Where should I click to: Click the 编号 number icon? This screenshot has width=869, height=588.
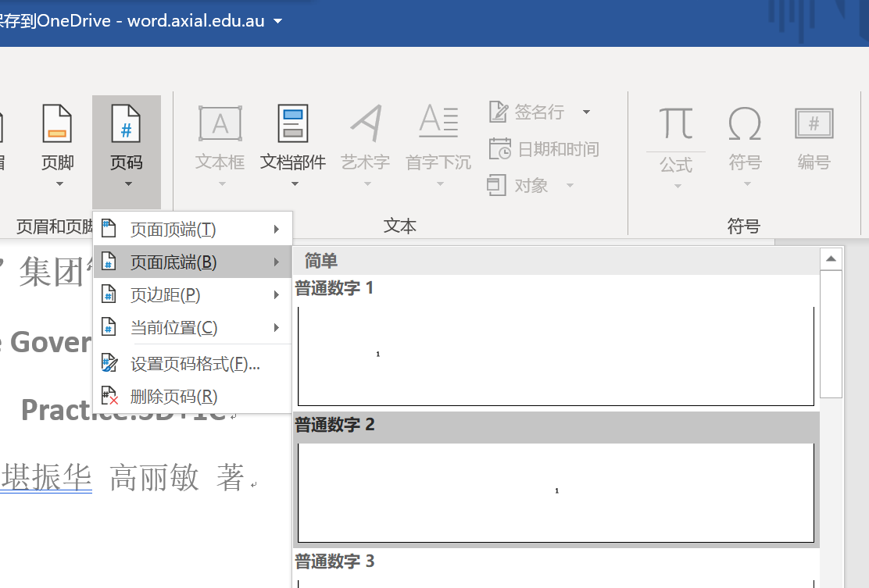814,125
